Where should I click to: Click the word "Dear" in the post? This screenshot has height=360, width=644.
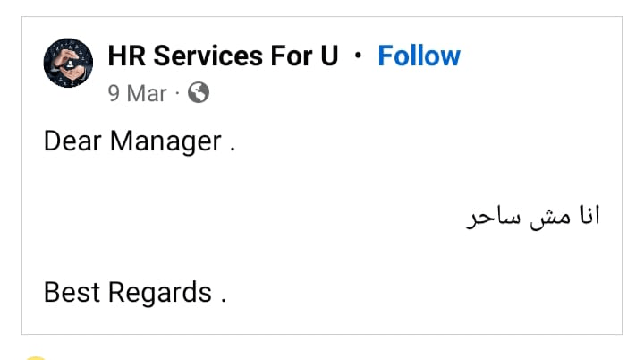coord(73,141)
